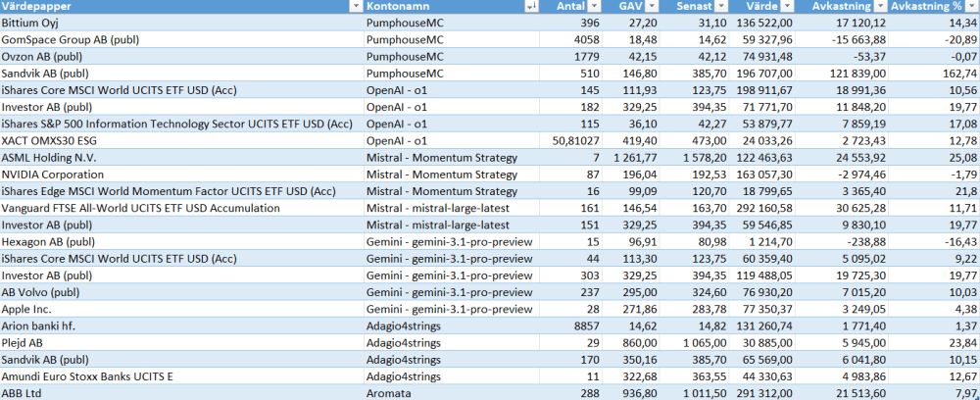Select the Värde value 292 160,58
This screenshot has height=400, width=980.
[x=762, y=208]
